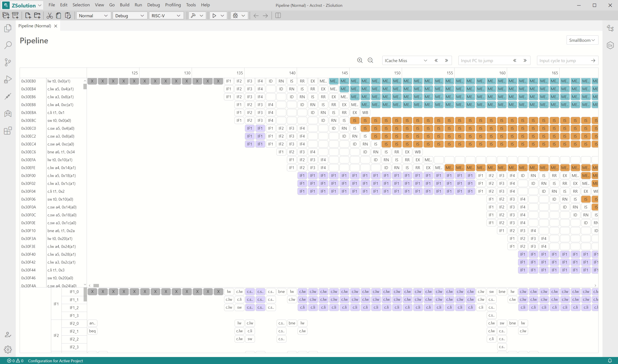618x364 pixels.
Task: Click the Run play button
Action: pos(214,16)
